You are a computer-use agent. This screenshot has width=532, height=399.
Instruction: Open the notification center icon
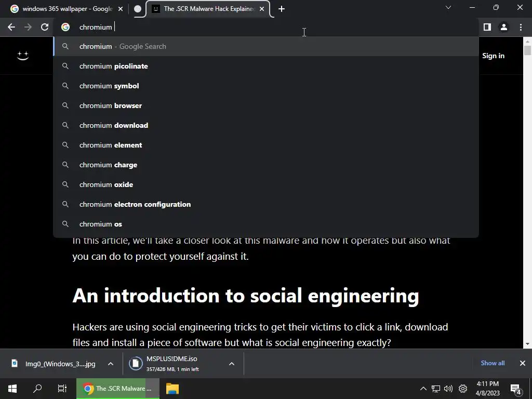point(516,389)
